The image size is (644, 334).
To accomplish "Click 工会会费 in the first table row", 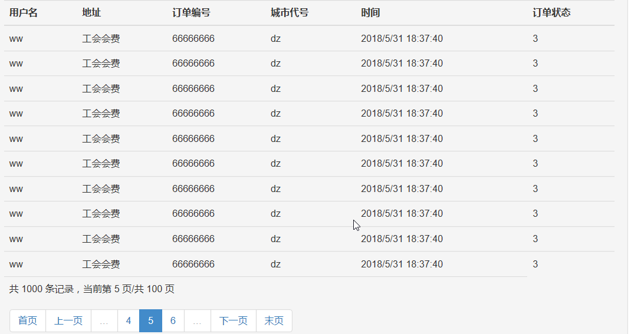I will coord(101,38).
